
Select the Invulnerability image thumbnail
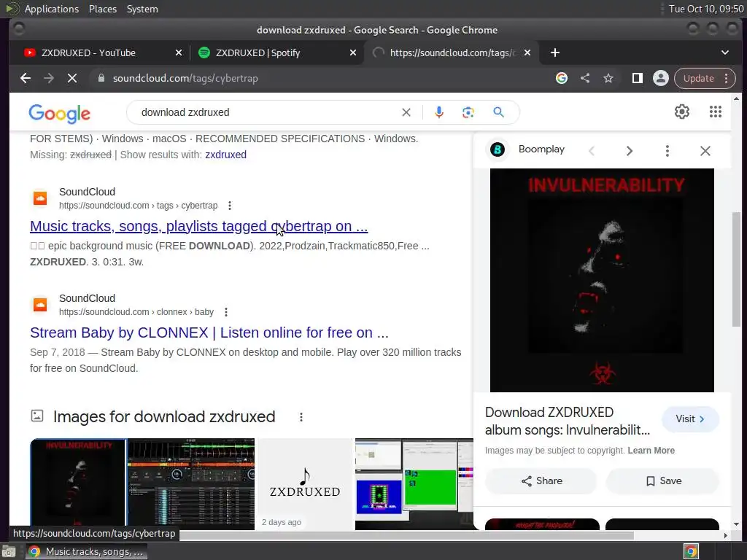pyautogui.click(x=78, y=484)
